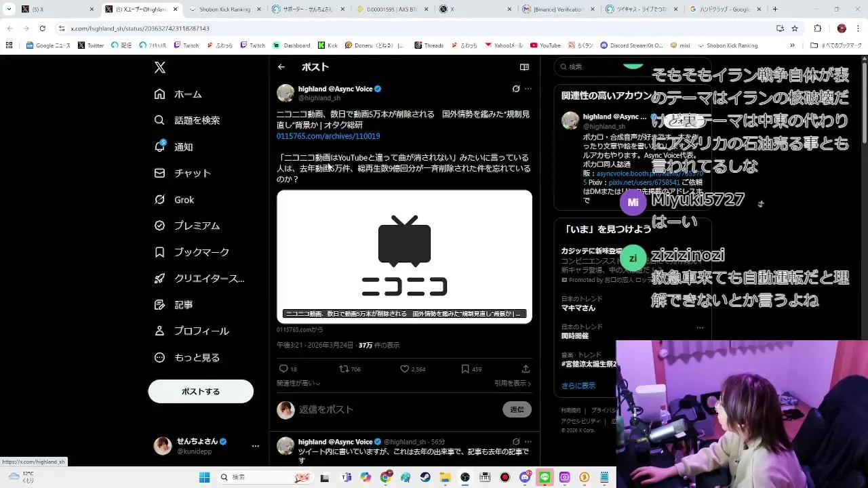Open the Dashboard bookmark

292,45
